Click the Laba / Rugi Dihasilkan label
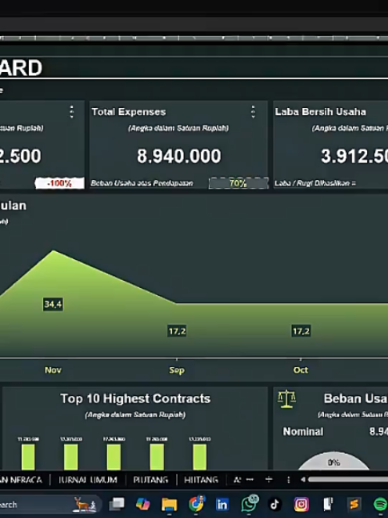Image resolution: width=388 pixels, height=518 pixels. point(315,183)
